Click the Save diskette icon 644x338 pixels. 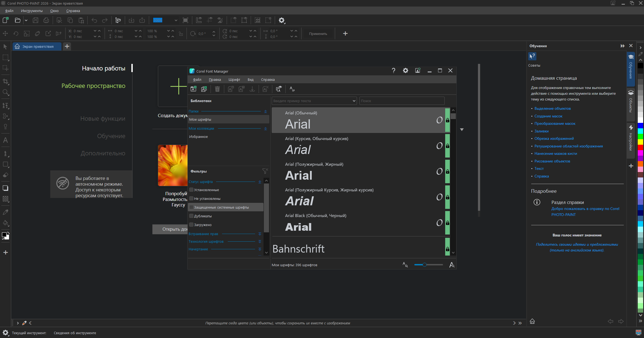point(36,20)
